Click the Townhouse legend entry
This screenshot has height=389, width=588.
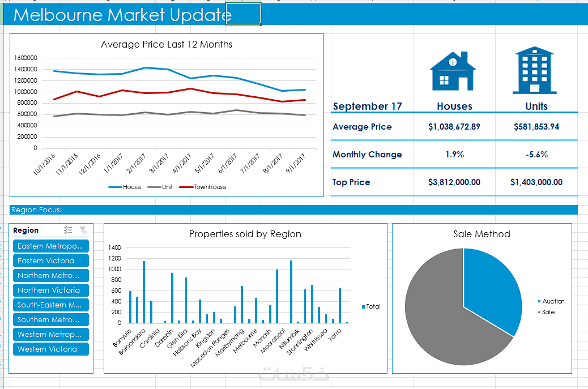[x=203, y=187]
